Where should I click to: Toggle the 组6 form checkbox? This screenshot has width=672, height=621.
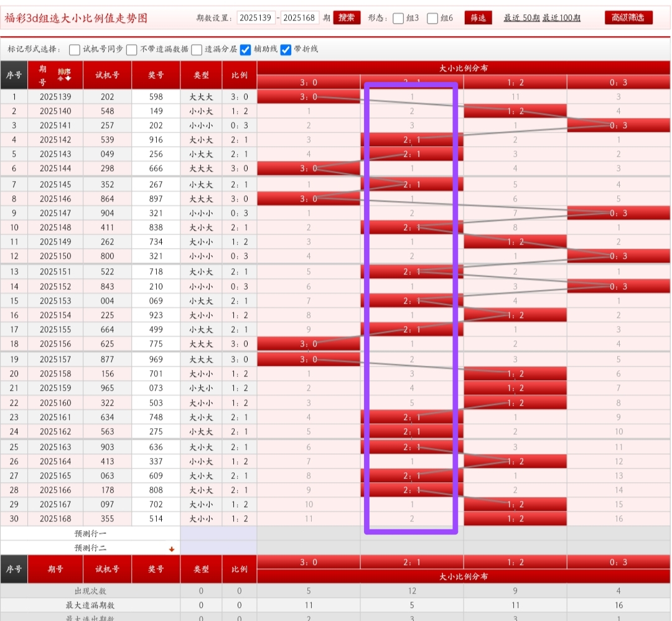(x=433, y=18)
